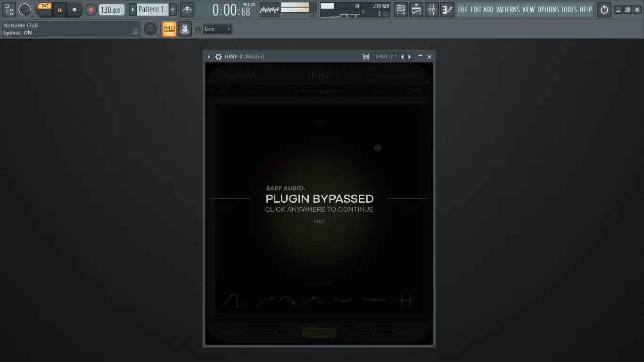Open the VIEW menu
The image size is (644, 362).
tap(528, 9)
